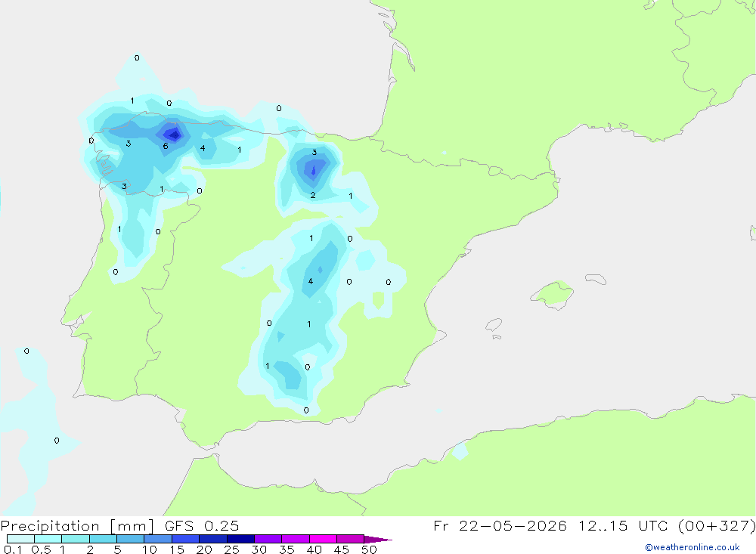756x554 pixels.
Task: Select the 2–5 mm legend color box
Action: (103, 539)
